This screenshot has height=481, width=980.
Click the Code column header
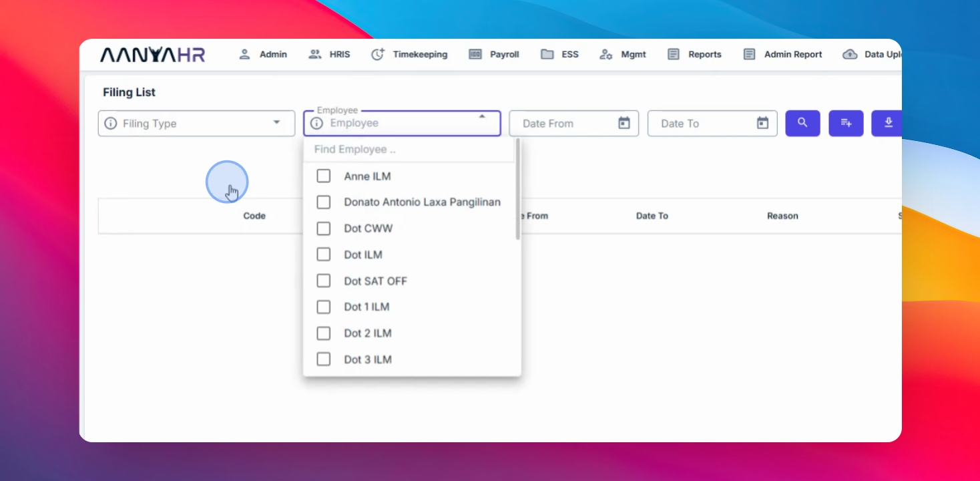[x=254, y=216]
